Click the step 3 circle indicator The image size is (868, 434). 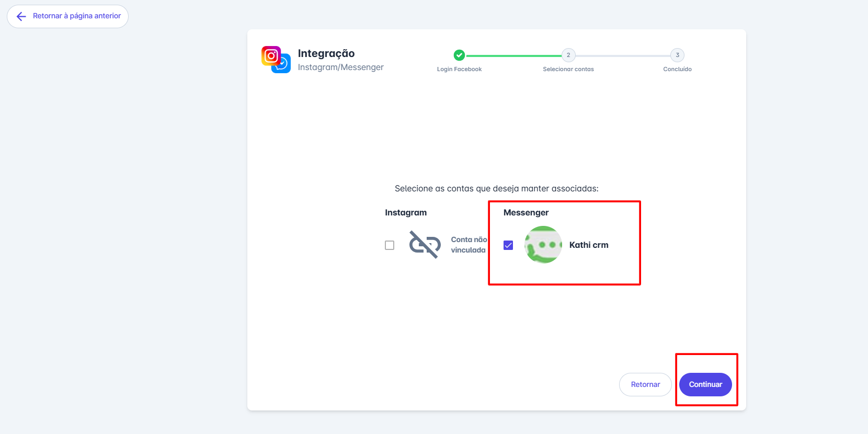[x=677, y=55]
